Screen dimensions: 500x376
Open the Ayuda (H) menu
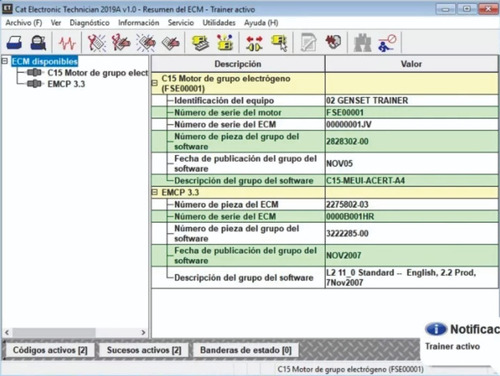click(x=261, y=23)
